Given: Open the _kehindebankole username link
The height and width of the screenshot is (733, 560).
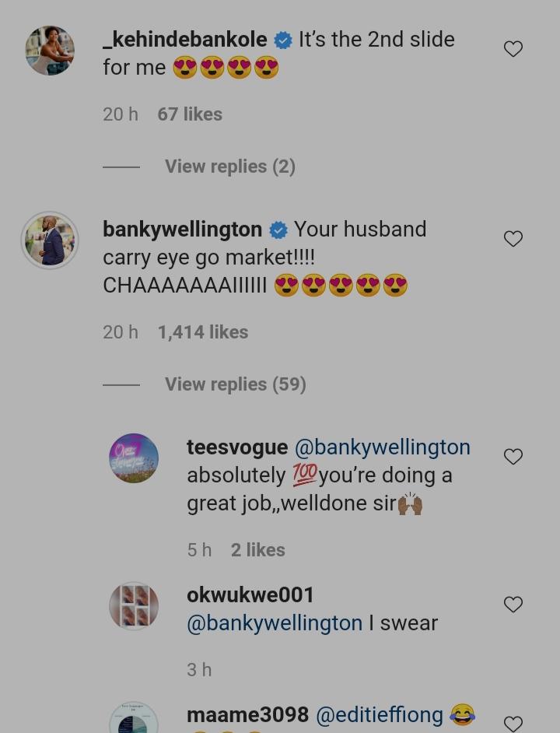Looking at the screenshot, I should (185, 40).
